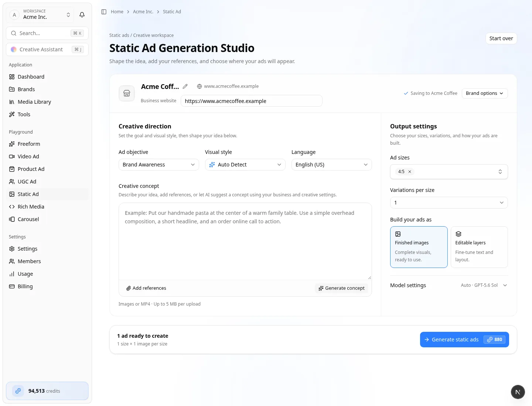
Task: Open workspace Settings
Action: (47, 249)
